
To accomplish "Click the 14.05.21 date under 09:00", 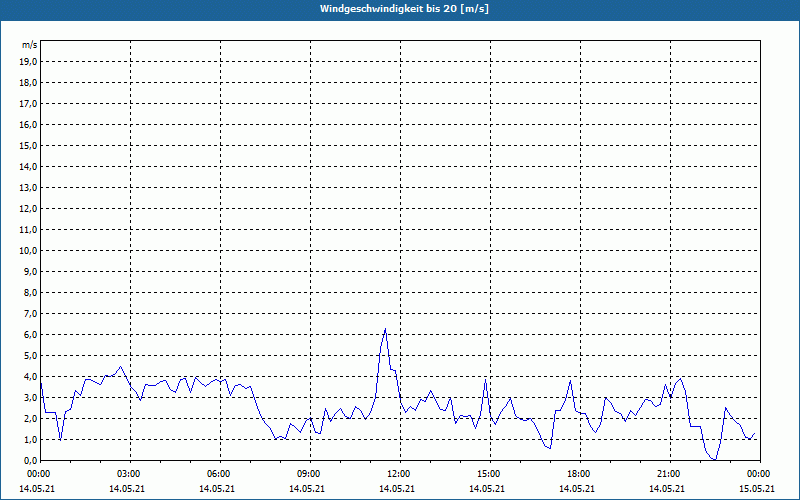I will 307,488.
